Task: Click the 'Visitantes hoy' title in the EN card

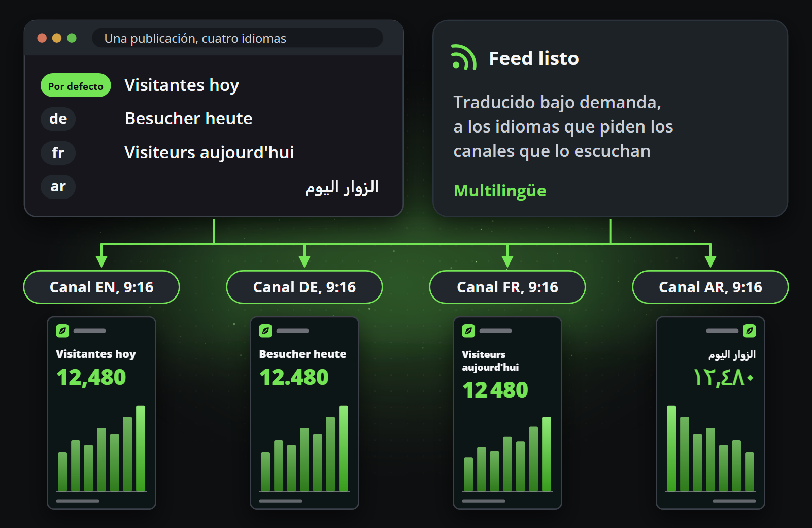Action: 96,354
